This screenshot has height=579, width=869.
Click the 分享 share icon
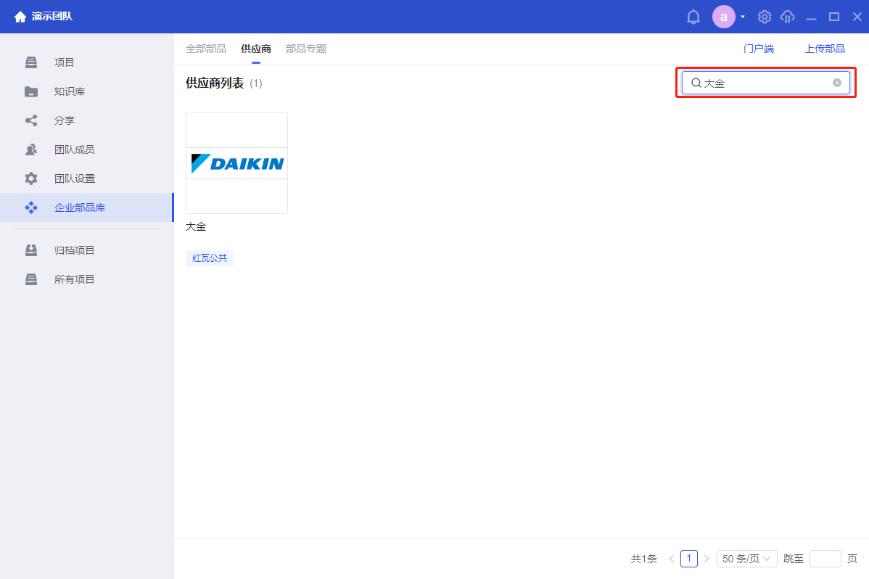[31, 120]
